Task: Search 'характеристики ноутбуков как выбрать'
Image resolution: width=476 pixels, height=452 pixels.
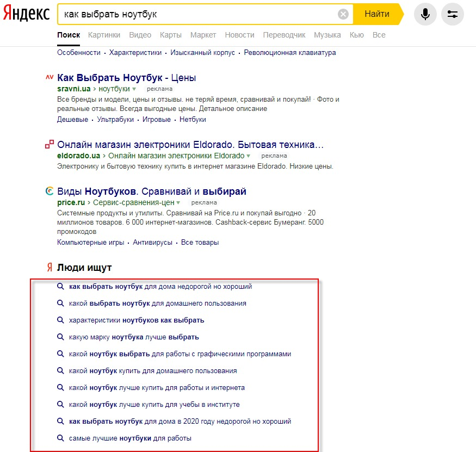Action: click(x=137, y=320)
